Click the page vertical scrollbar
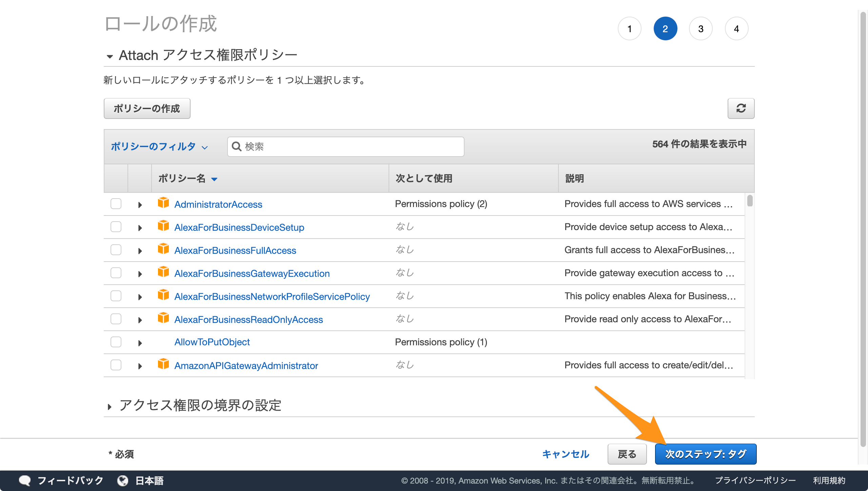Viewport: 868px width, 491px height. [x=864, y=229]
